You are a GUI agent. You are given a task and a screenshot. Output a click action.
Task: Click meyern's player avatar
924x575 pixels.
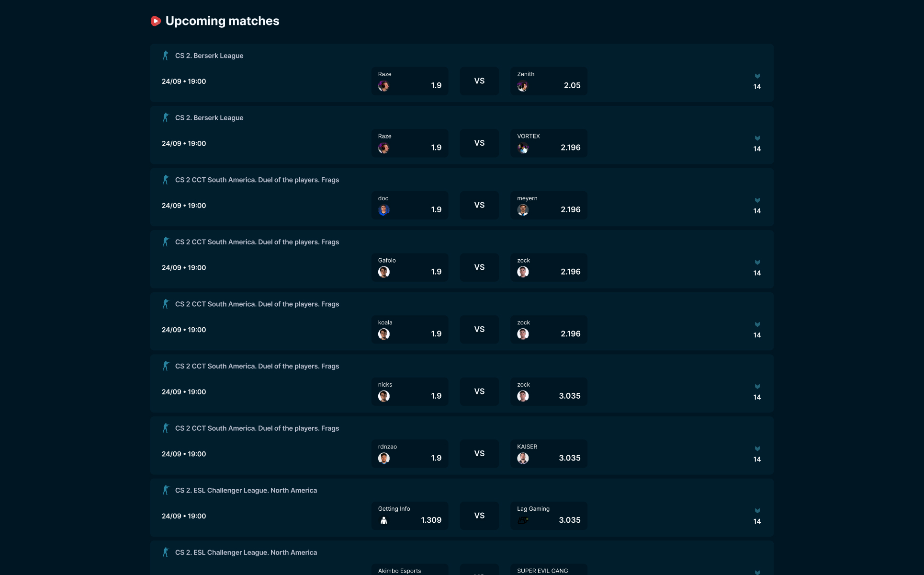523,210
